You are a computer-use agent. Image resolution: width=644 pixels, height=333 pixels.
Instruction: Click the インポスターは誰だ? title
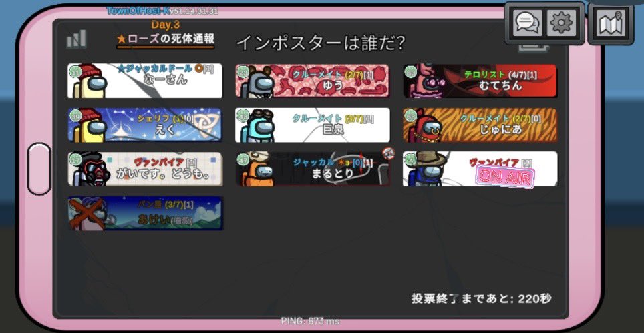(321, 43)
